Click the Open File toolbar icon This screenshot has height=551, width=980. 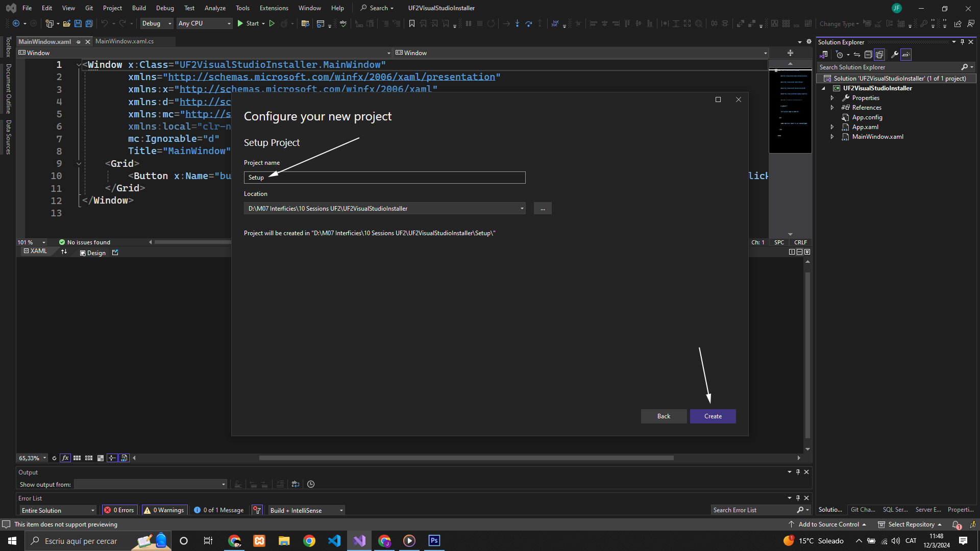click(x=66, y=23)
